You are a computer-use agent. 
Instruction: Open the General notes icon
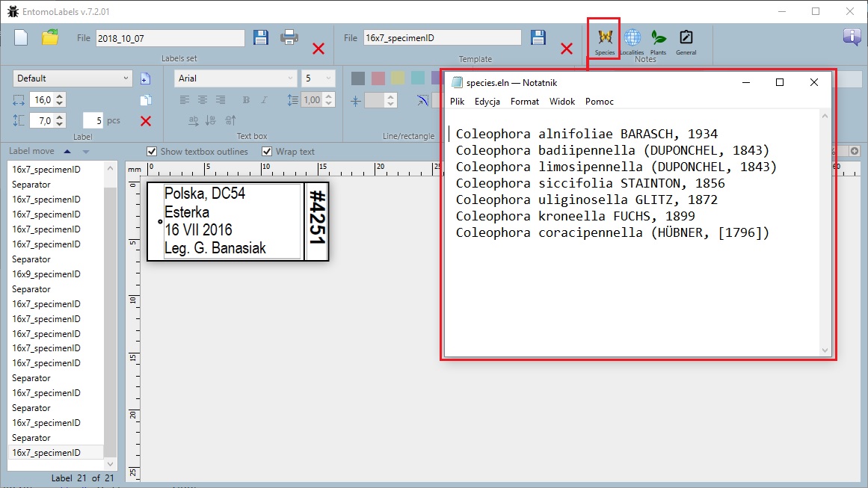coord(686,38)
